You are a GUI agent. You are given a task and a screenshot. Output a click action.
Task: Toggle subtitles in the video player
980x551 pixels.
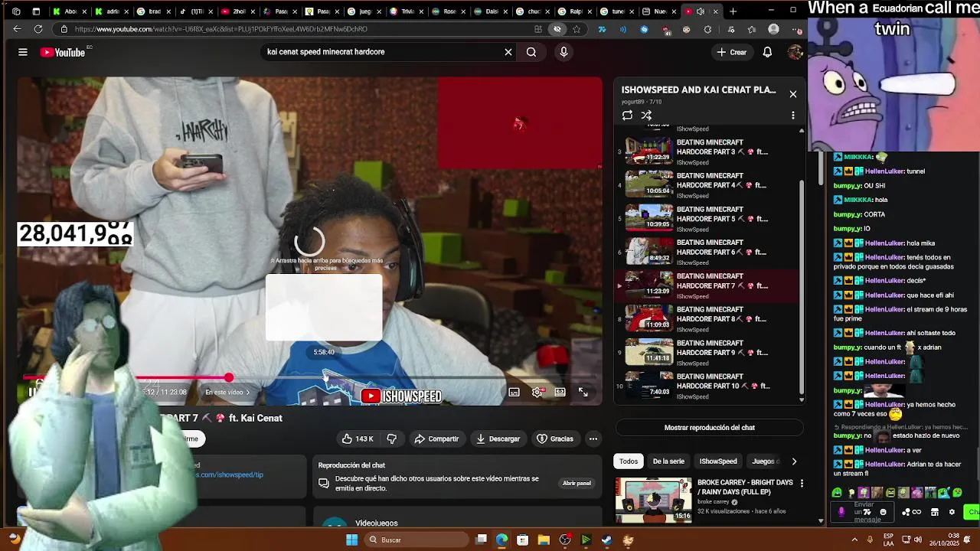click(x=514, y=392)
